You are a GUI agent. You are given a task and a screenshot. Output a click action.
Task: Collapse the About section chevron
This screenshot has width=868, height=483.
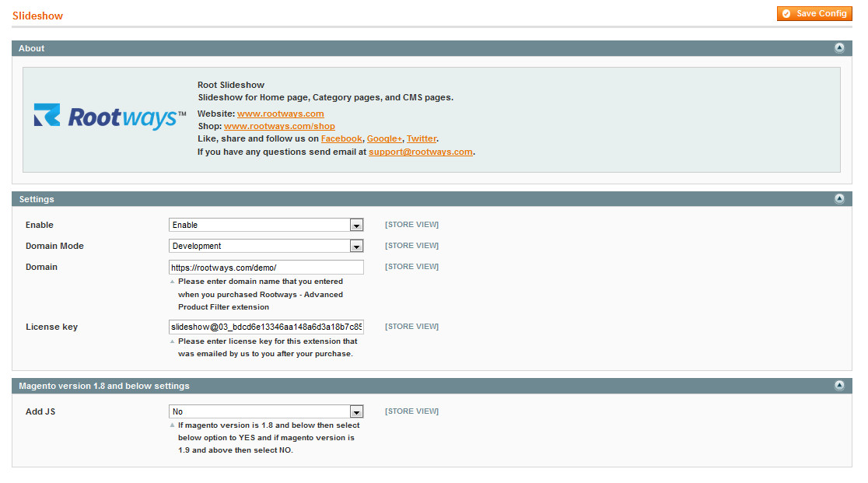(839, 47)
